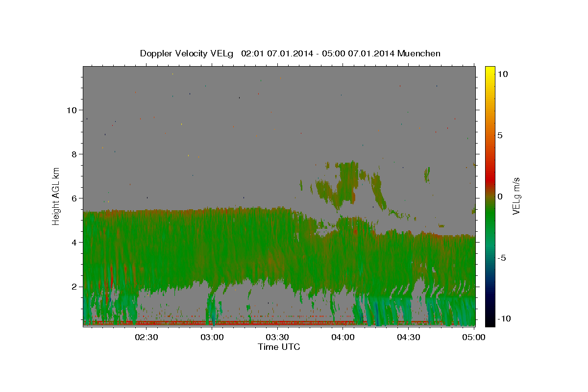
Task: Click the 04:00 time tick label
Action: coord(343,337)
